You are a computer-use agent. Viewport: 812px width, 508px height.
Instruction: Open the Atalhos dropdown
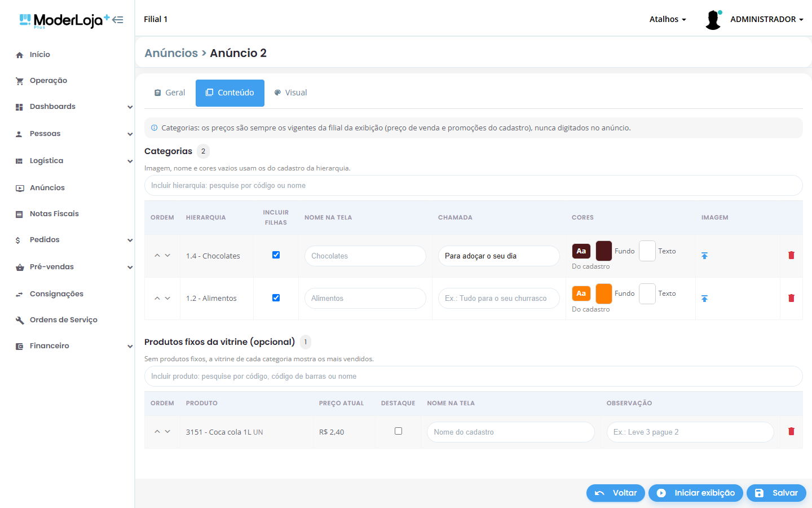pyautogui.click(x=668, y=19)
